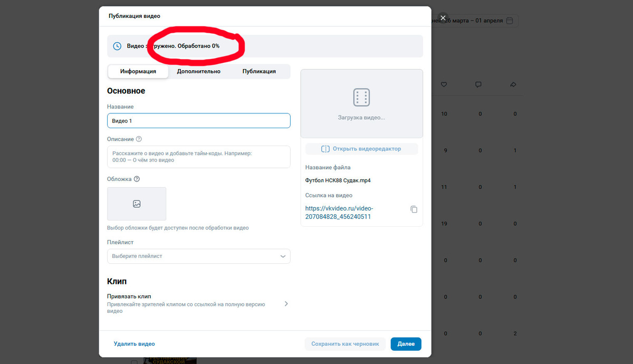Click the Описание text area
Viewport: 633px width, 364px height.
click(198, 157)
